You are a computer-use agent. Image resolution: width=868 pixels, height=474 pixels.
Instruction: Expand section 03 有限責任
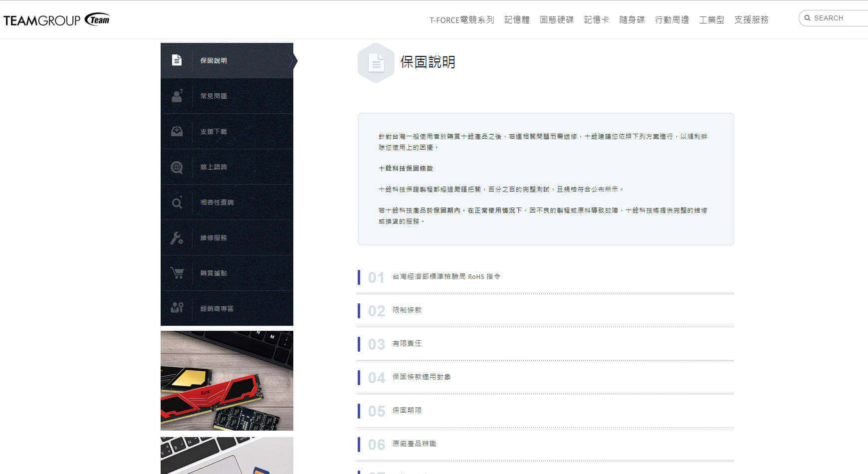click(546, 344)
